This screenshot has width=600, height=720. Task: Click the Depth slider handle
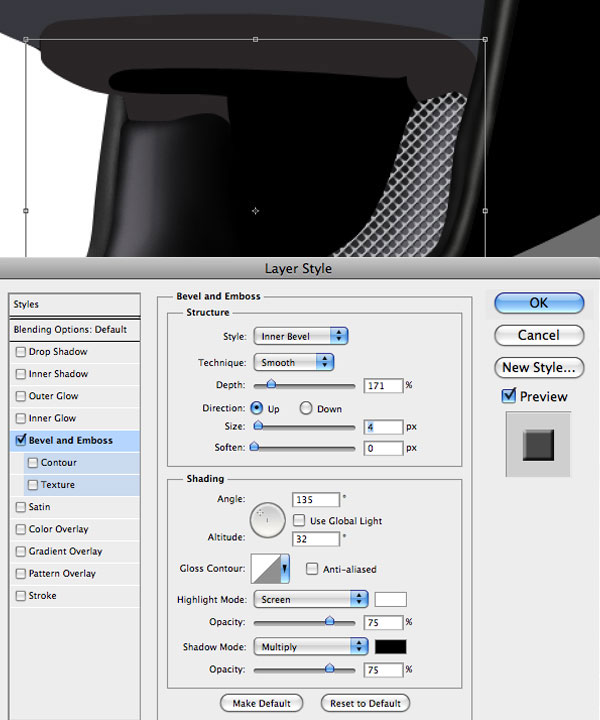[x=271, y=384]
